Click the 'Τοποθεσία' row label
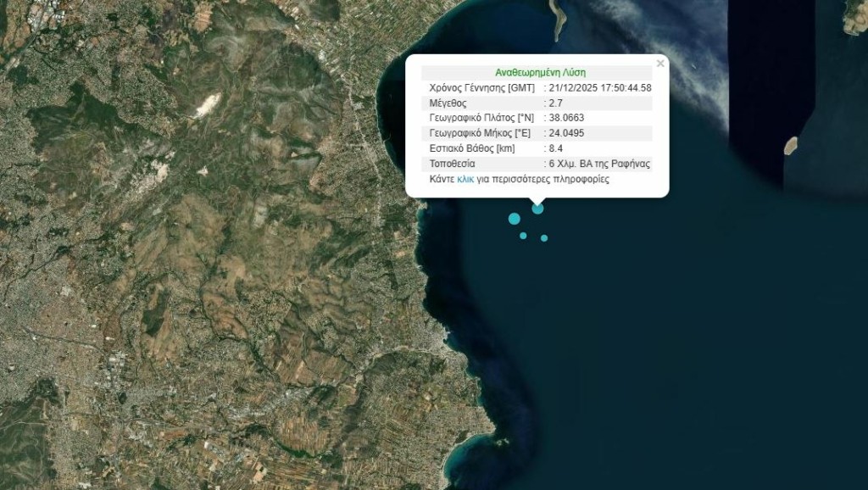 pyautogui.click(x=453, y=164)
